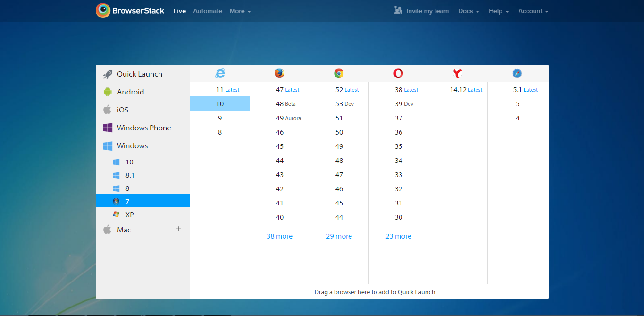Select the Chrome browser icon
The width and height of the screenshot is (644, 316).
339,73
